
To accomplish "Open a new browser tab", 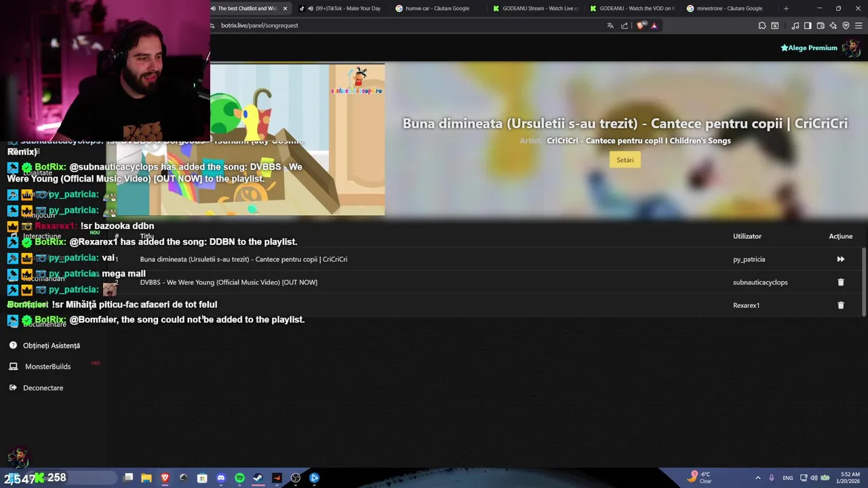I will [786, 8].
